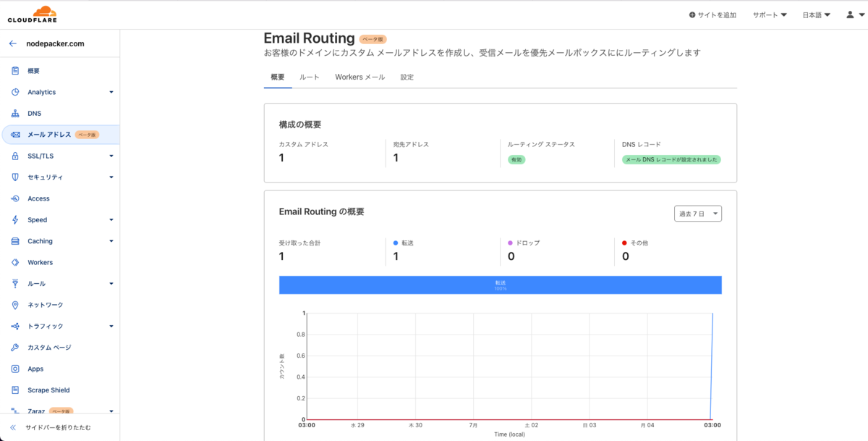The image size is (868, 441).
Task: Click the 宛先アドレス label
Action: [x=411, y=144]
